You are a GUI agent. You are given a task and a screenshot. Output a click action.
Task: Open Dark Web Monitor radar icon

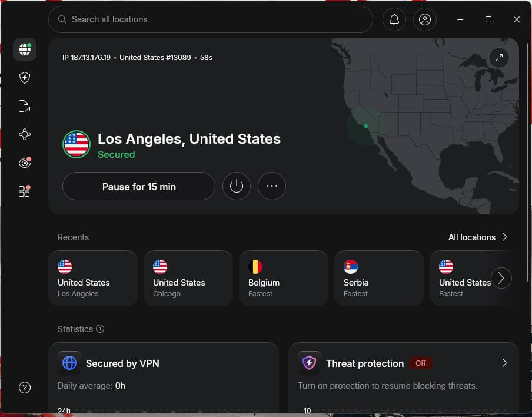(25, 163)
